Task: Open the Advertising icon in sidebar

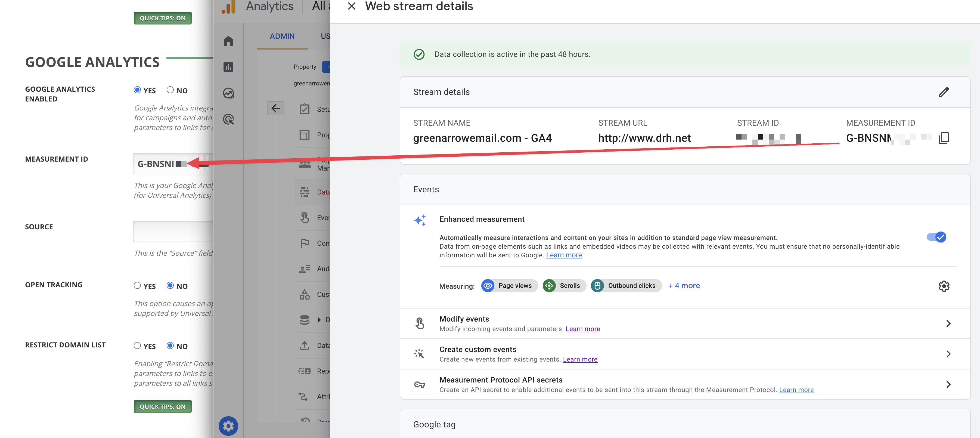Action: coord(228,119)
